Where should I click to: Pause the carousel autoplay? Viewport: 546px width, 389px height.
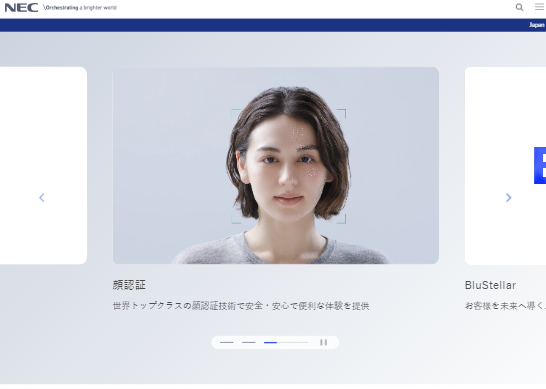tap(323, 342)
